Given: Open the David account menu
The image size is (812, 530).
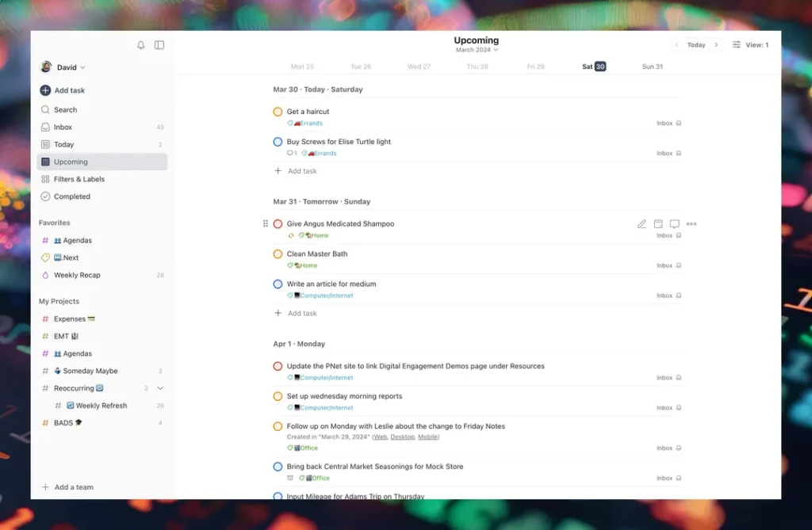Looking at the screenshot, I should pyautogui.click(x=63, y=67).
